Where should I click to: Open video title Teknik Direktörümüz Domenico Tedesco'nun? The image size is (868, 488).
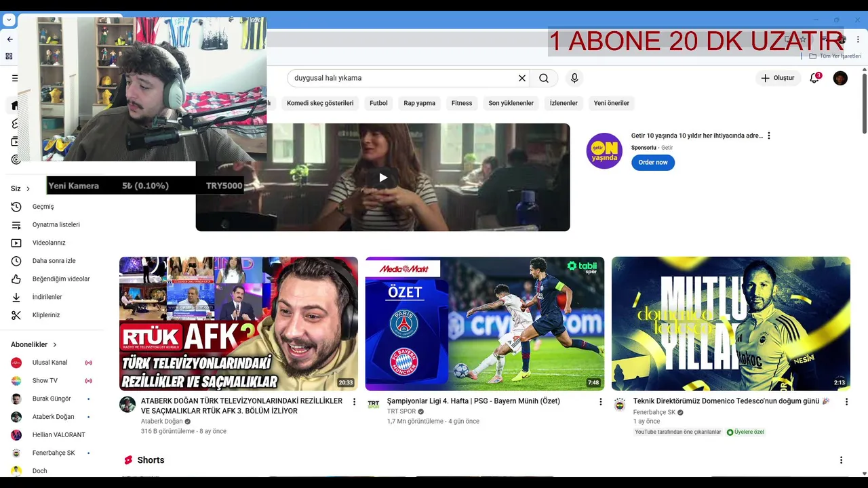731,401
